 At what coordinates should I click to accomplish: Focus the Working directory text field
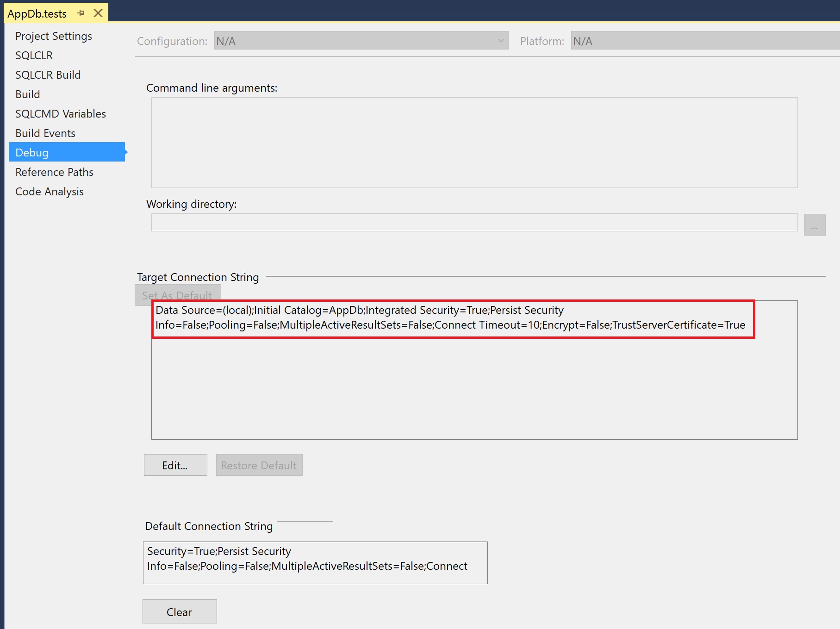point(474,223)
